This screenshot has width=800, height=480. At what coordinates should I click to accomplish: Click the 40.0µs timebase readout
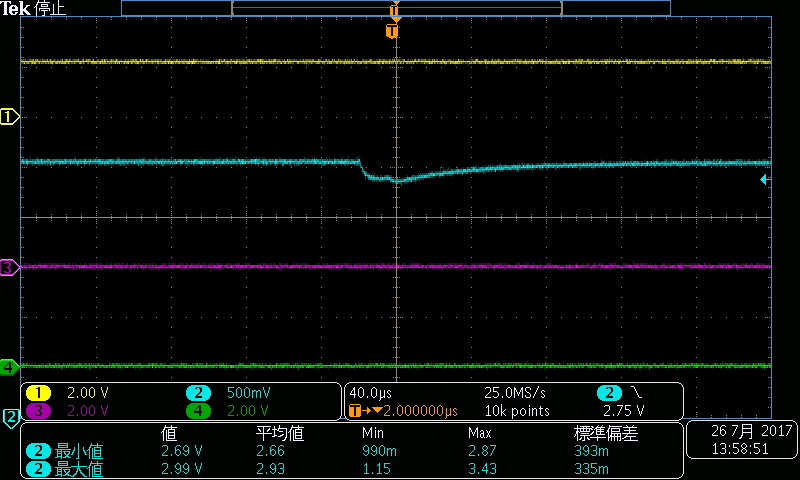(370, 393)
